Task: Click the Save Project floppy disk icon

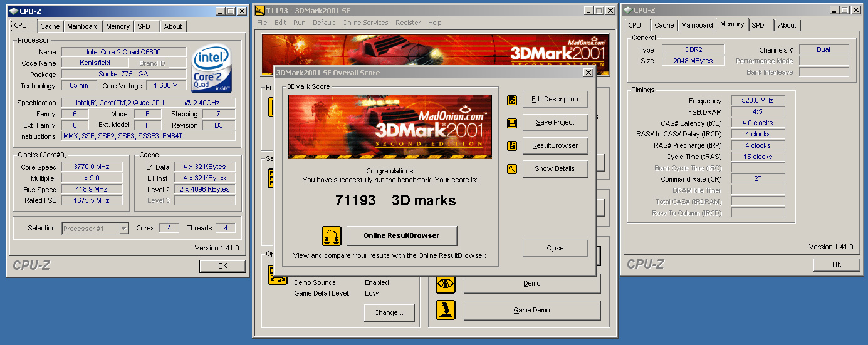Action: tap(512, 123)
